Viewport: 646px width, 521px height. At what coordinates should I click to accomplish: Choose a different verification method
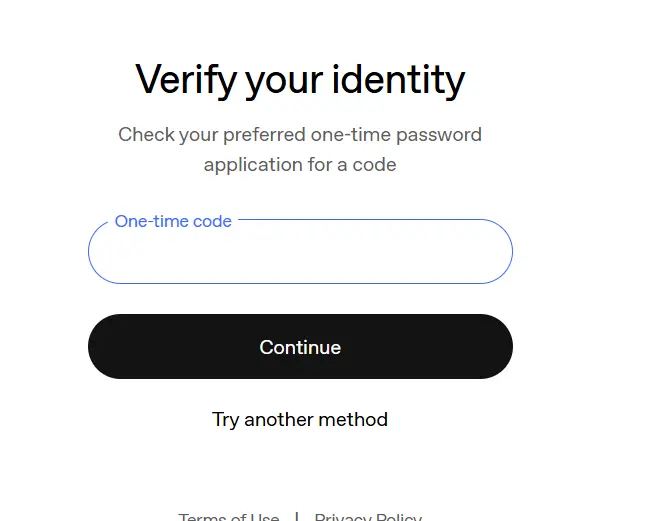pos(300,420)
